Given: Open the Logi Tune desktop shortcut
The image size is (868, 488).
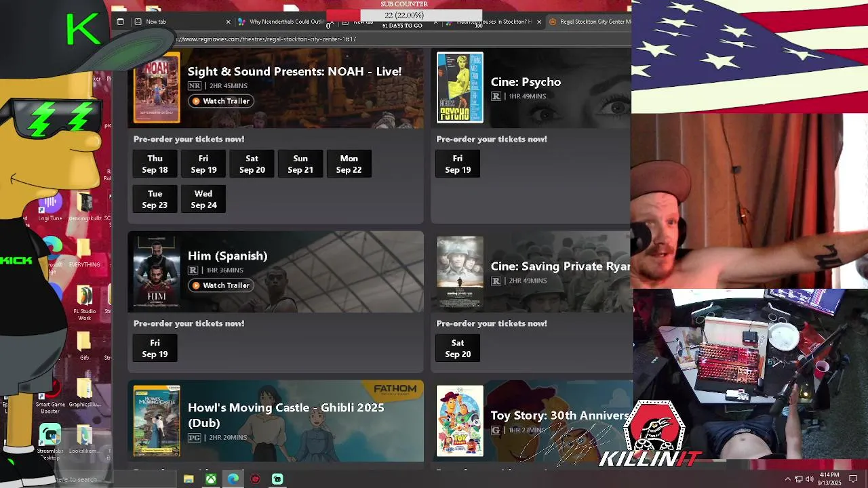Looking at the screenshot, I should (50, 207).
